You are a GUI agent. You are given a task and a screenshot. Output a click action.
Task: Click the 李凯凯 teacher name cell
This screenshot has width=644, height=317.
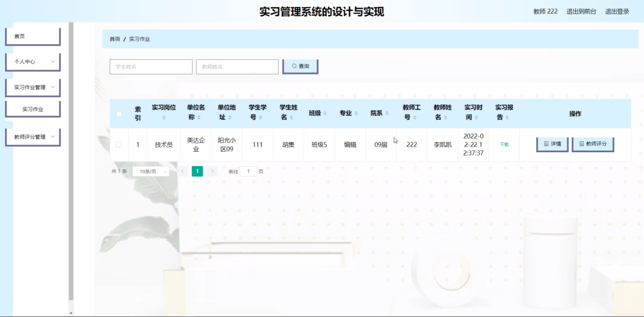coord(443,145)
